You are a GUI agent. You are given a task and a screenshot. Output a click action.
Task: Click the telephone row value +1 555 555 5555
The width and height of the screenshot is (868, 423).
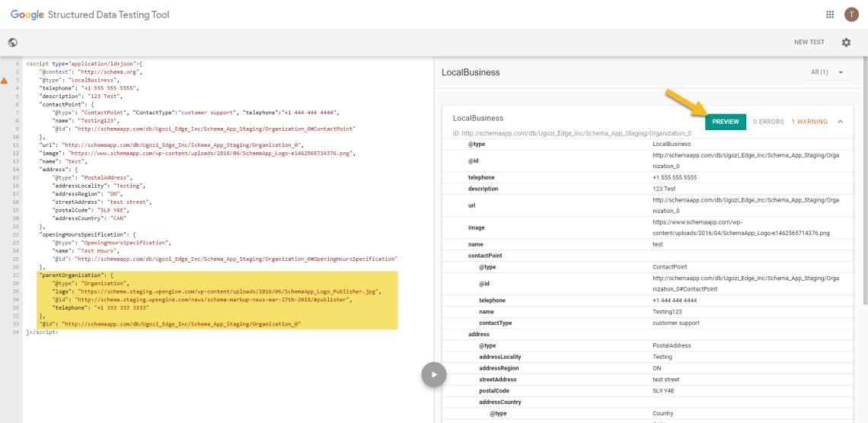click(x=675, y=177)
